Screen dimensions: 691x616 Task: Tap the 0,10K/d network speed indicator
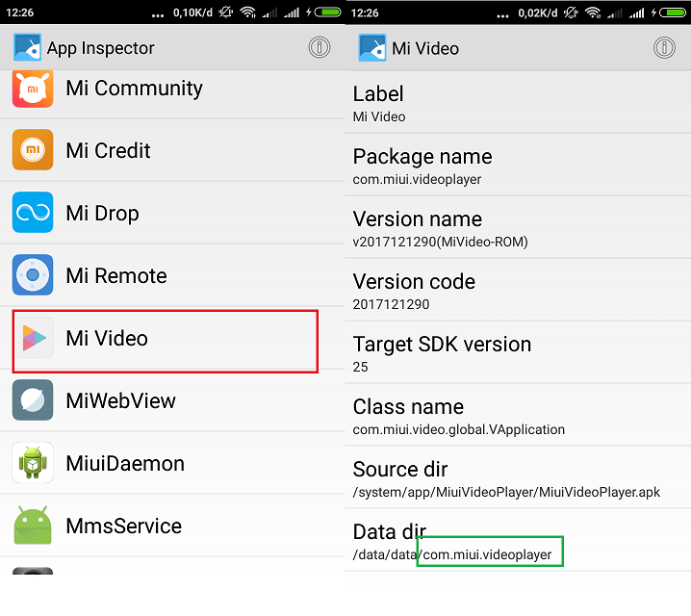[192, 13]
